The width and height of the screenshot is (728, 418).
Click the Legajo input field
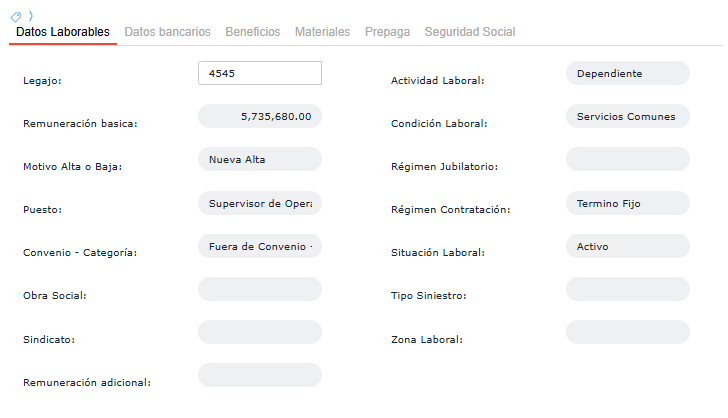[260, 73]
